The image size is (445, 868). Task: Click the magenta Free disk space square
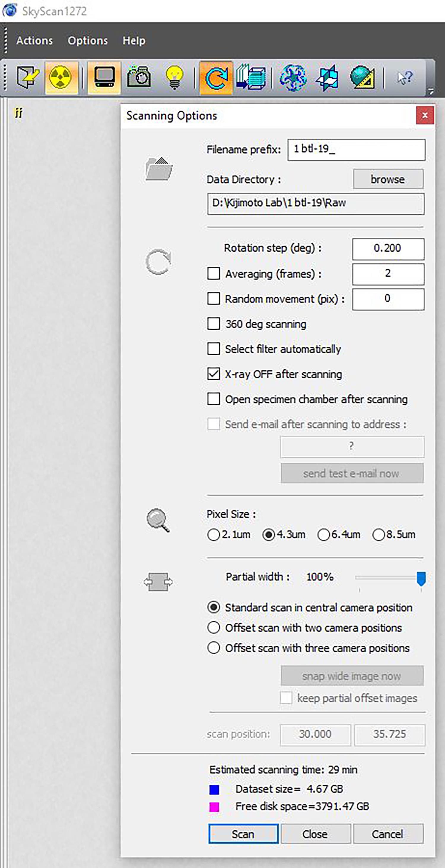(x=214, y=807)
